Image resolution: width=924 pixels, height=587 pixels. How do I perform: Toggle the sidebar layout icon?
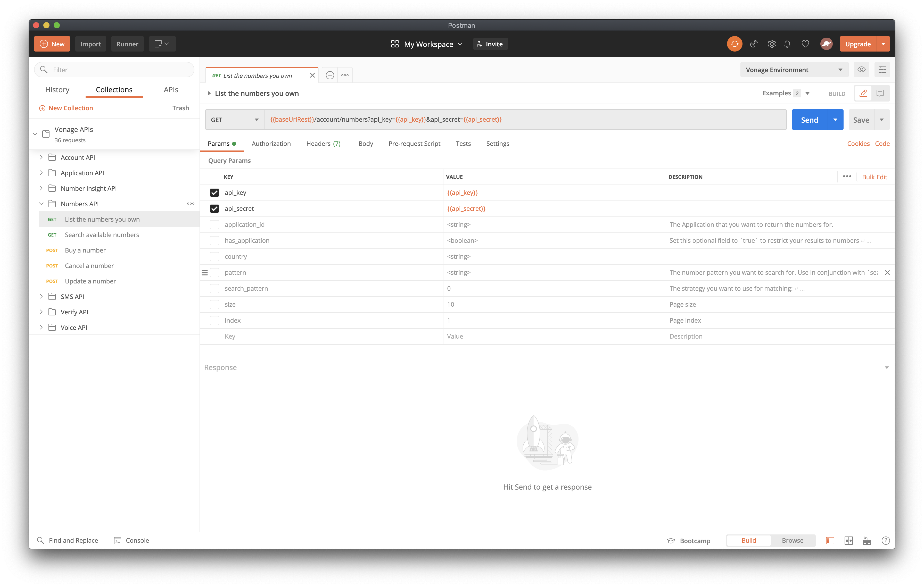830,541
